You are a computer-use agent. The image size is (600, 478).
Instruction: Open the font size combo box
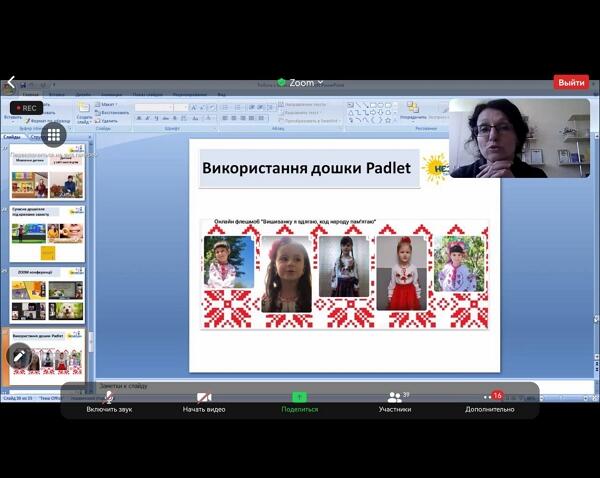[181, 108]
